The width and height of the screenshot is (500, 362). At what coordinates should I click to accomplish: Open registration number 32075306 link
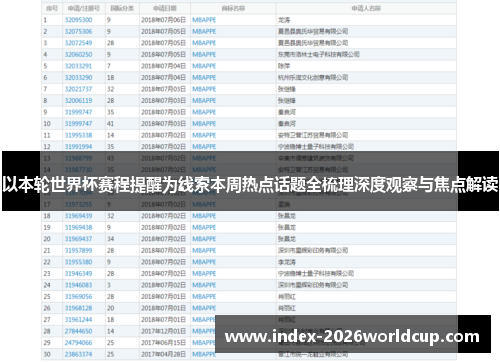point(78,32)
